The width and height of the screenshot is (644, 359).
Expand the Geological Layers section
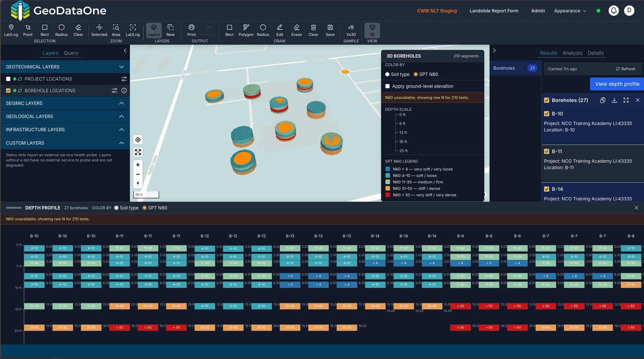[65, 116]
